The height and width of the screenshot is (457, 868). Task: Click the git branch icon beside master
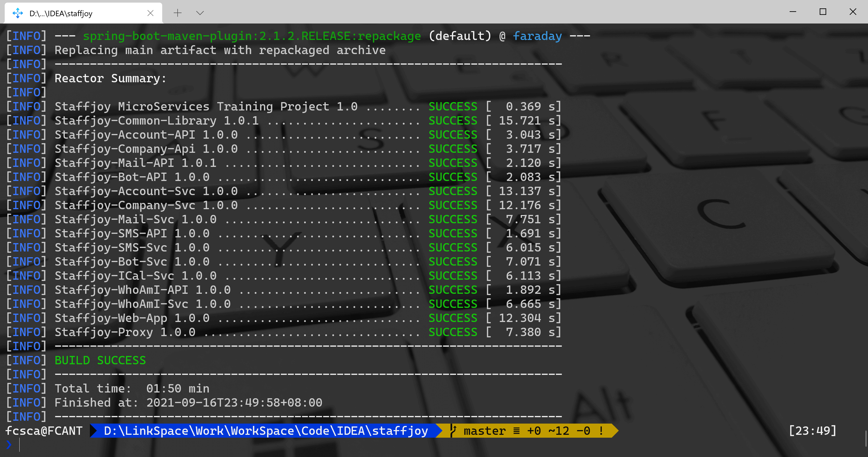click(x=453, y=431)
